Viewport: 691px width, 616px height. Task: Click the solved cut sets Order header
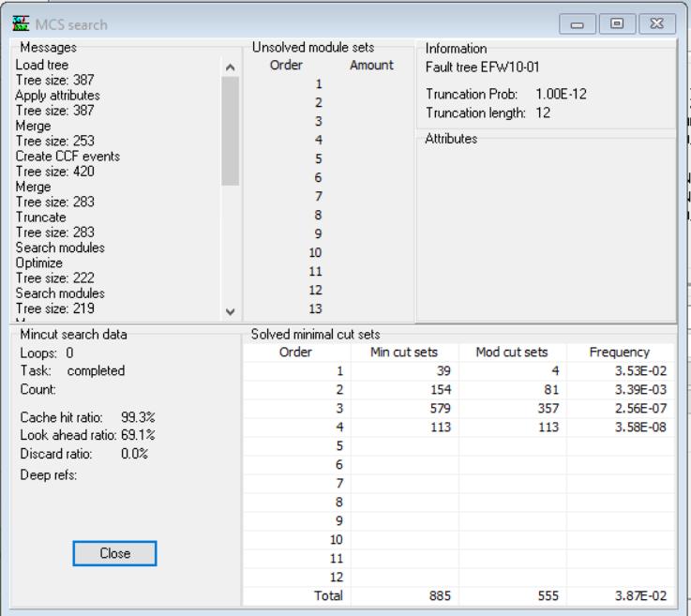pos(295,352)
